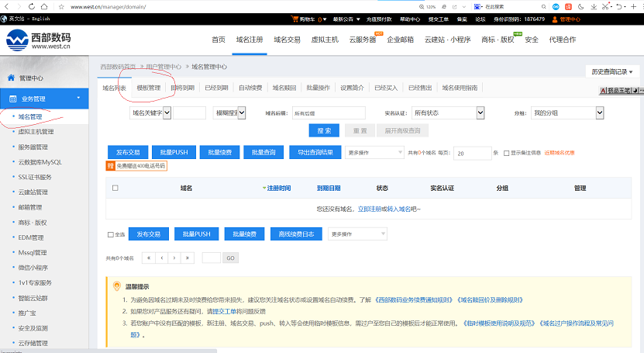This screenshot has height=353, width=644.
Task: Click the browser forward arrow
Action: coord(19,6)
